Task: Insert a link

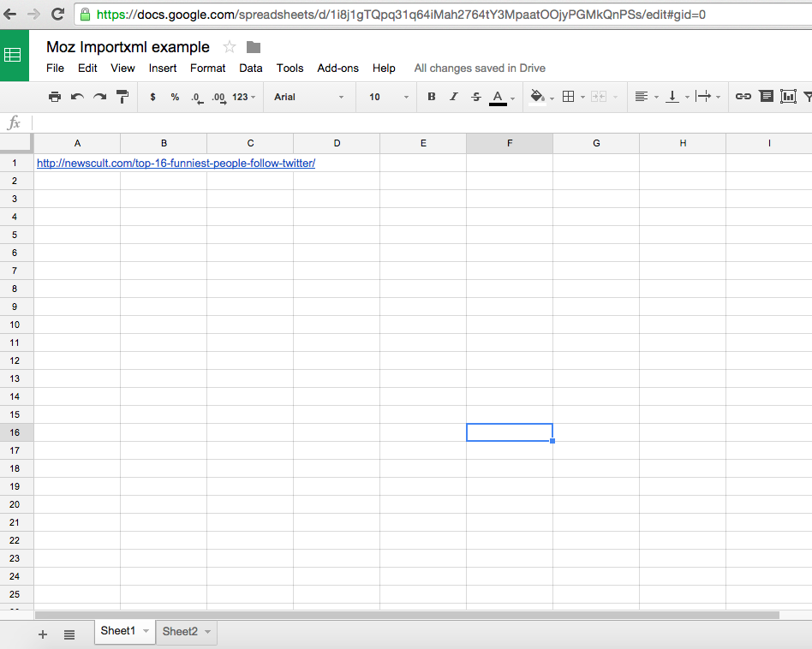Action: coord(743,97)
